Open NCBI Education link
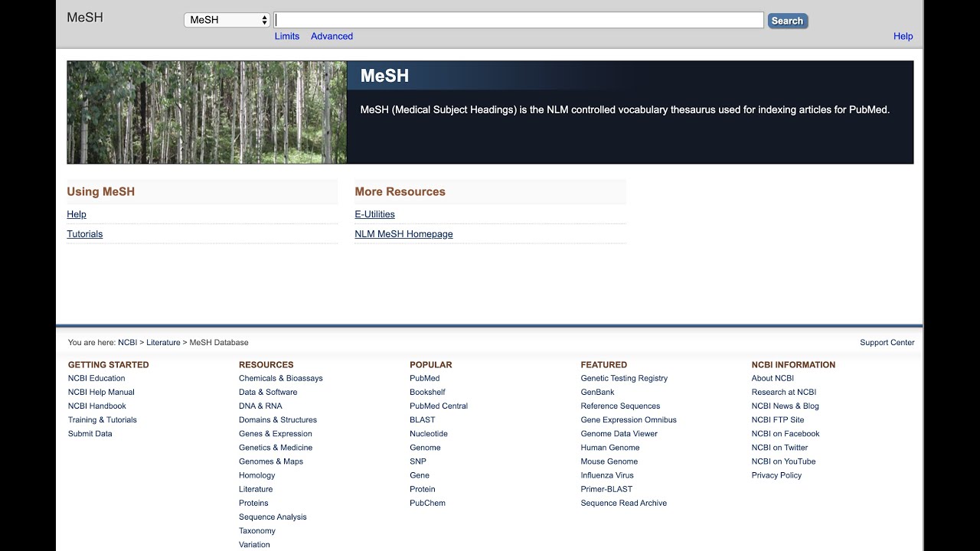This screenshot has height=551, width=980. [x=96, y=378]
